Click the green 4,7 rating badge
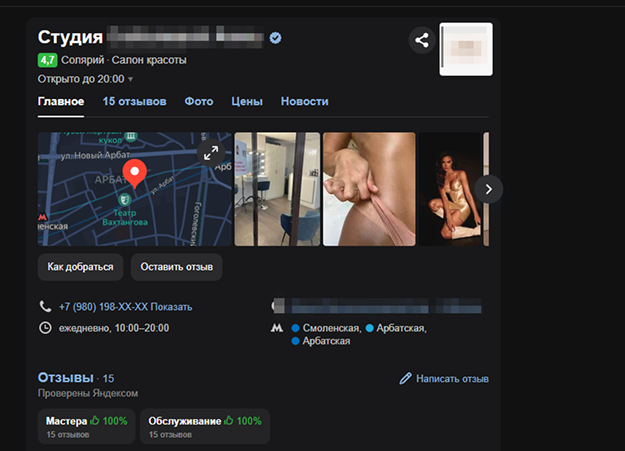 coord(47,60)
